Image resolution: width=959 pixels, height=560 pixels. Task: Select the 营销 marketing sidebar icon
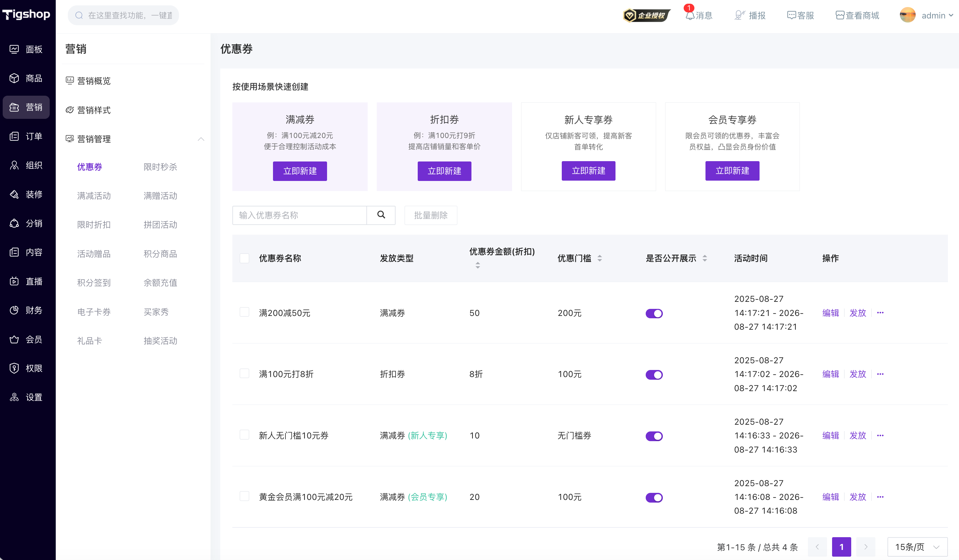tap(14, 107)
